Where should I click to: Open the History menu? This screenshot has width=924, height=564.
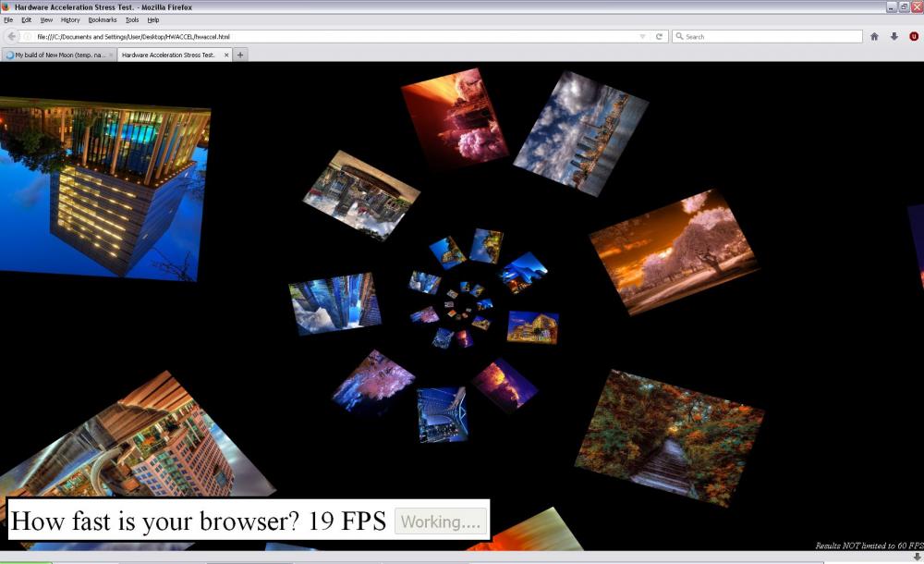[x=70, y=19]
